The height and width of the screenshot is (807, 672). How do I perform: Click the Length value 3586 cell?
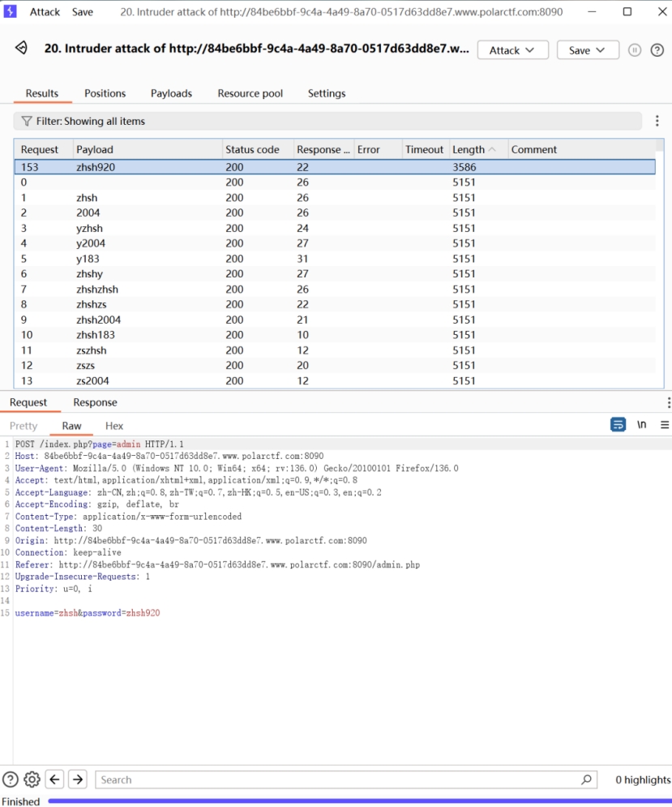pos(464,167)
